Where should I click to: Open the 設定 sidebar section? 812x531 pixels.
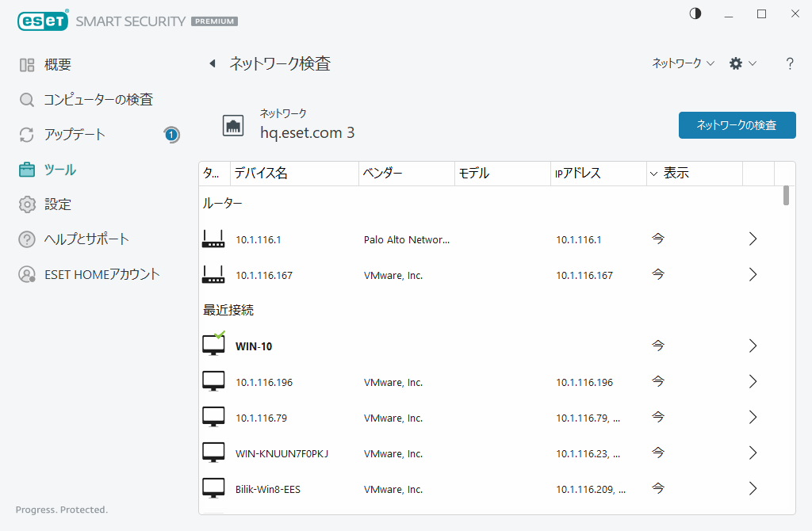[x=26, y=204]
